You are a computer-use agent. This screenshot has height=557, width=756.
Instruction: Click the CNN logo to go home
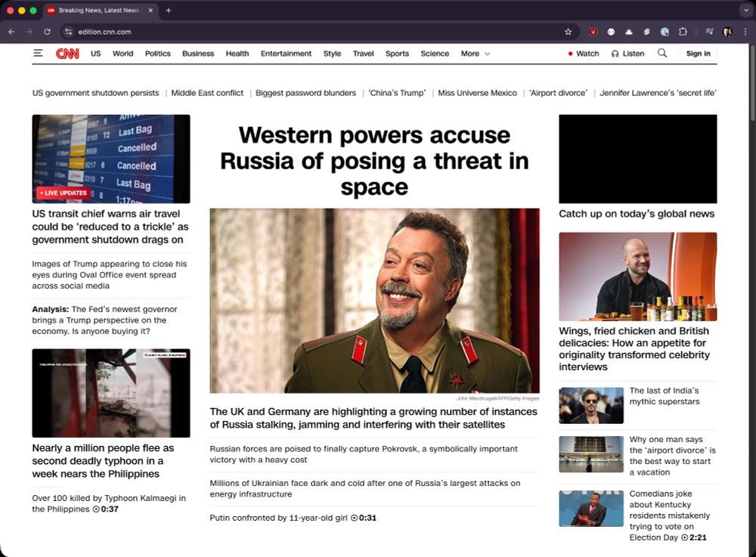67,54
